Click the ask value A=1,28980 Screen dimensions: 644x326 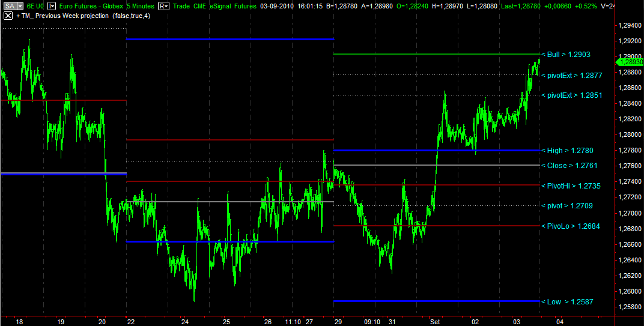(378, 6)
